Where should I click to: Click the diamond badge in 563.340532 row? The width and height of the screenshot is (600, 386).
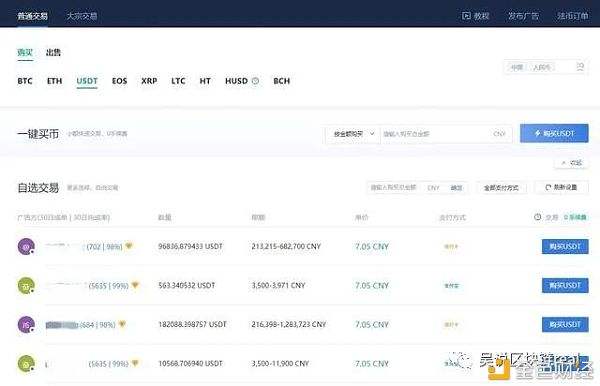[x=135, y=285]
